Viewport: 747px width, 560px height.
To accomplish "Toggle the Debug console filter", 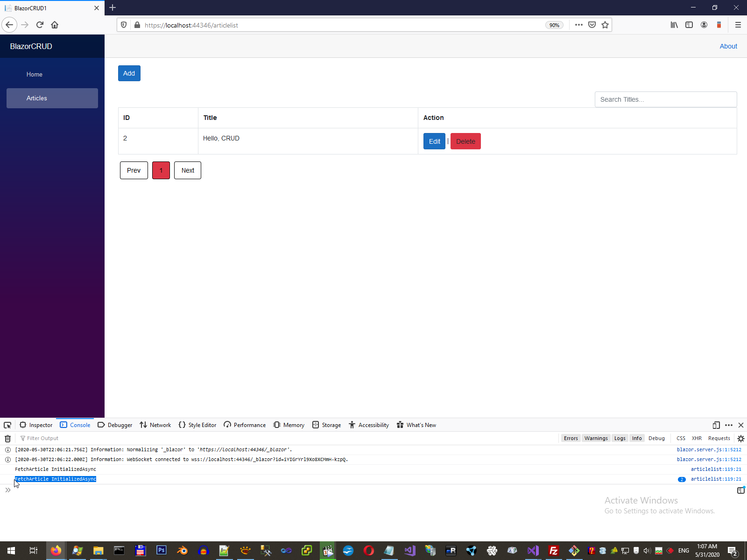I will pos(656,438).
